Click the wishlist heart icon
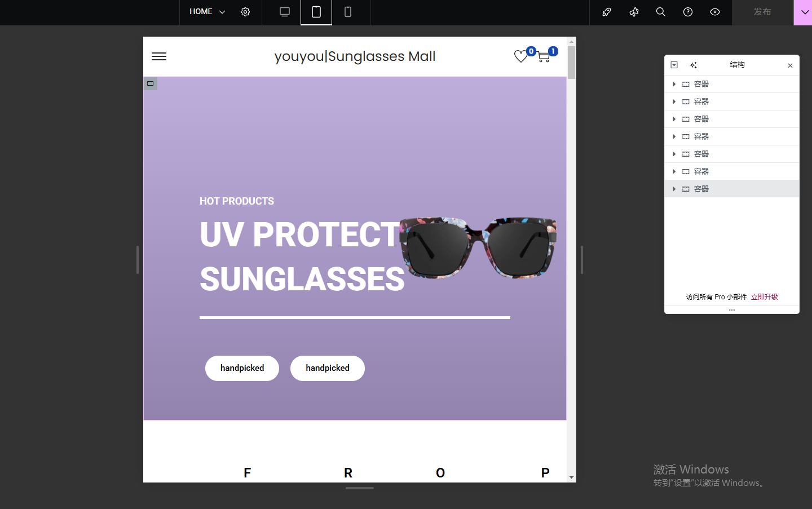 click(521, 56)
